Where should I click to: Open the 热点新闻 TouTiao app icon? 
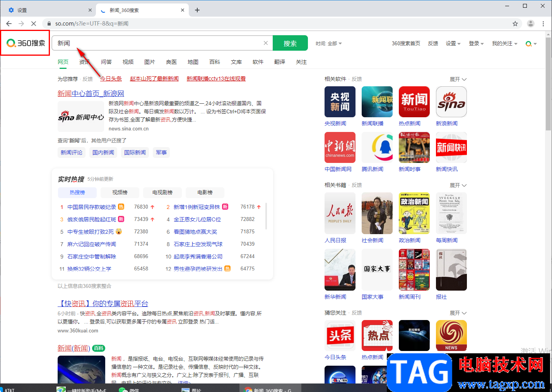(x=414, y=102)
